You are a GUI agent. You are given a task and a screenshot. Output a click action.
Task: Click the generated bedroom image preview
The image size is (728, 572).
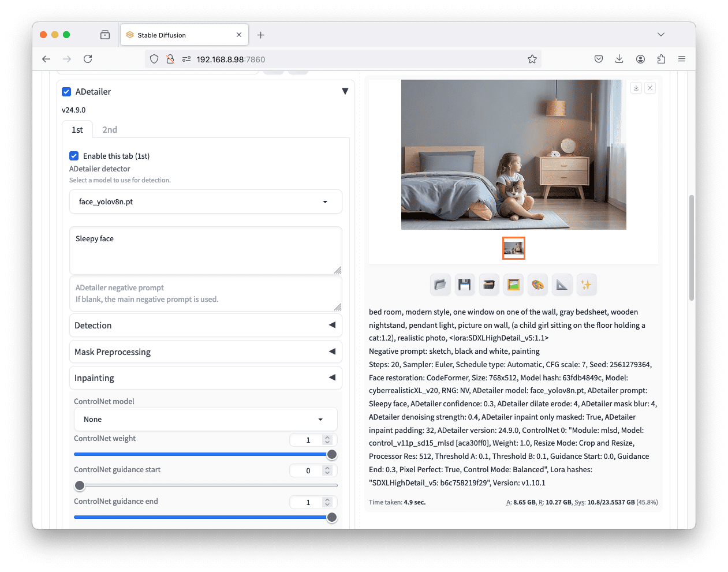514,155
